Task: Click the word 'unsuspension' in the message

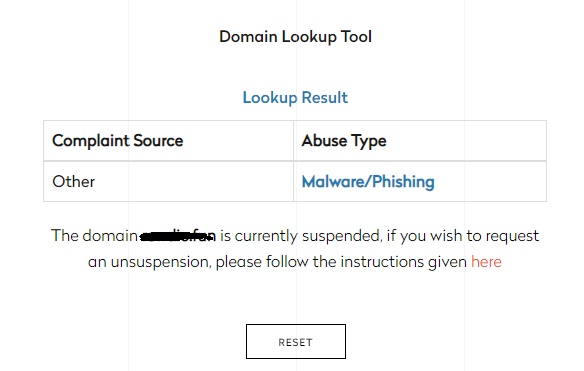Action: point(161,262)
